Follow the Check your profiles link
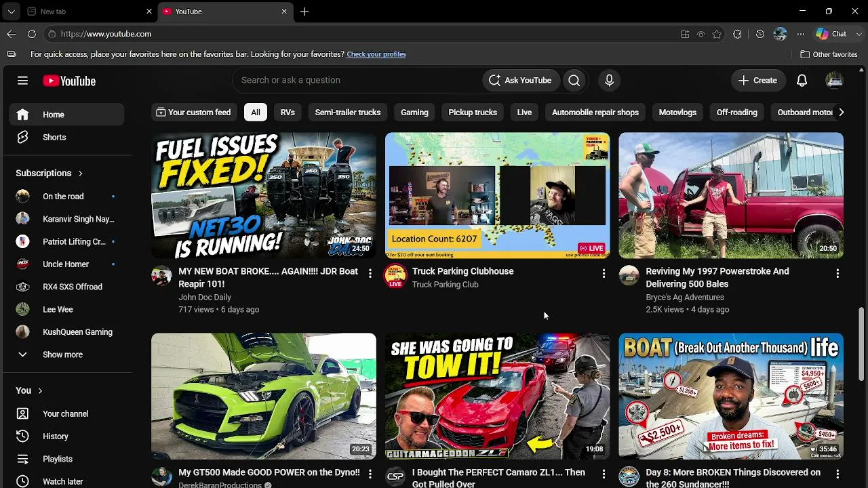Screen dimensions: 868x488 point(376,54)
